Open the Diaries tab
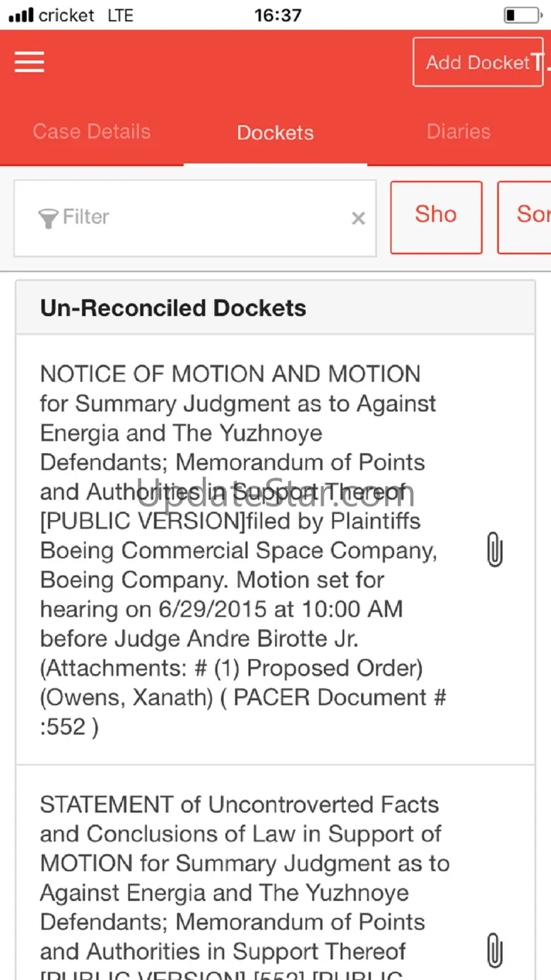 pos(458,132)
